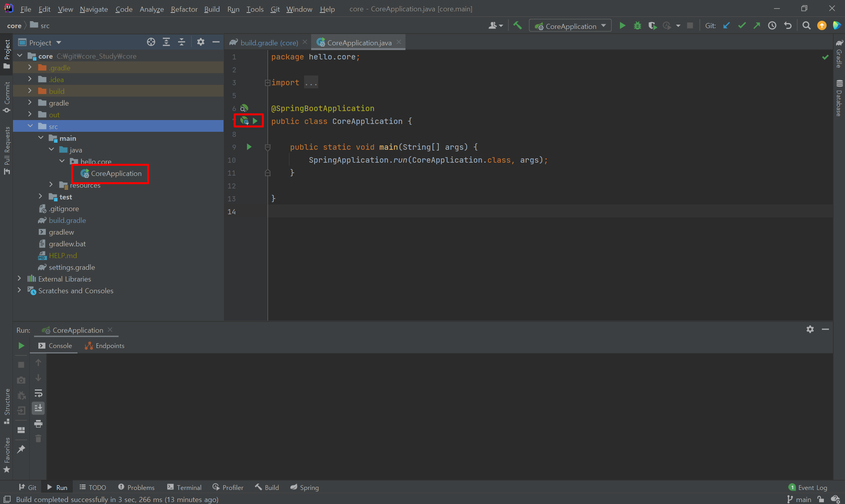This screenshot has width=845, height=504.
Task: Expand the test folder in tree
Action: (41, 197)
